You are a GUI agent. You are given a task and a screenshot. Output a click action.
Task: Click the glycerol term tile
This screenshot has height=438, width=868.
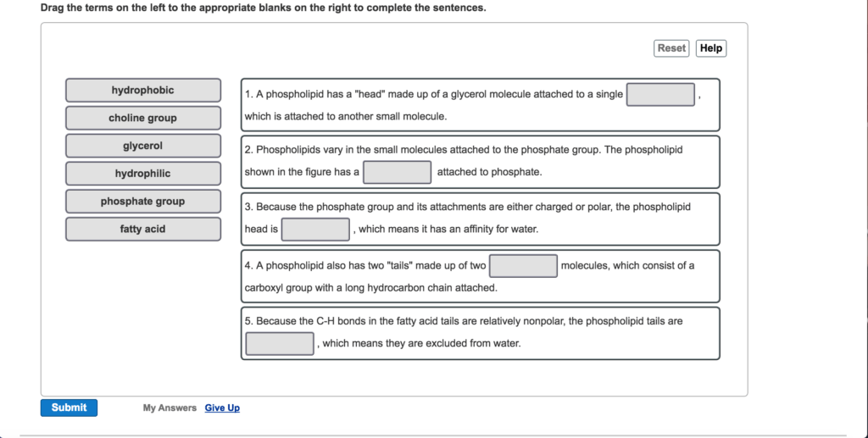[142, 146]
